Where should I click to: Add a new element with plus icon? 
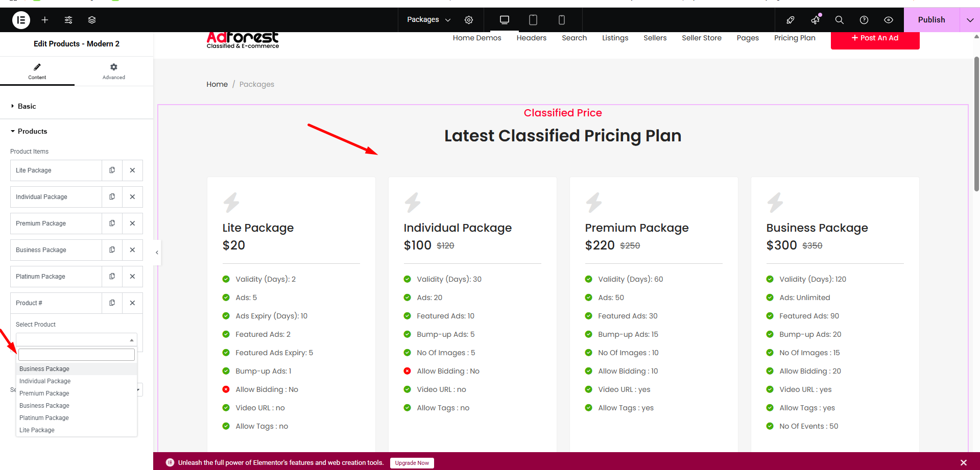[45, 20]
